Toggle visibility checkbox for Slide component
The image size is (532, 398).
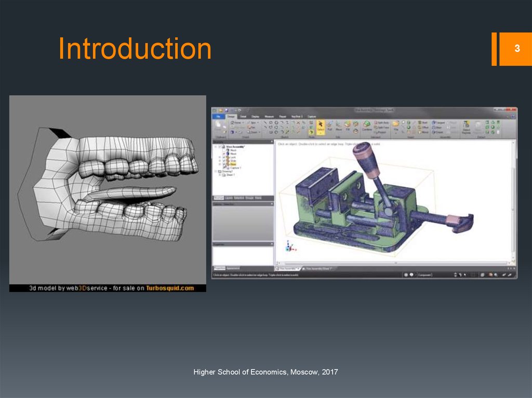point(223,161)
